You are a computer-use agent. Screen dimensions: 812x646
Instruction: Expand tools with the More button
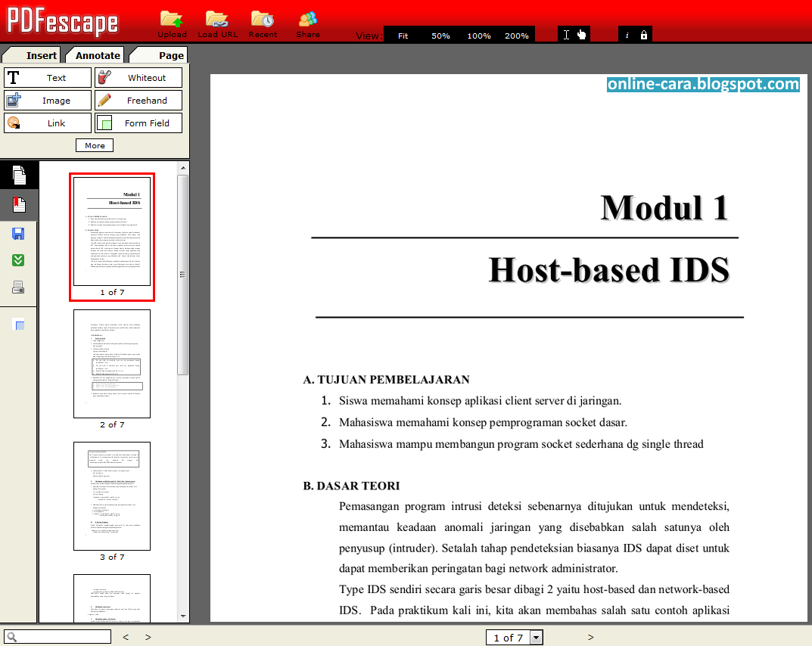pyautogui.click(x=95, y=145)
